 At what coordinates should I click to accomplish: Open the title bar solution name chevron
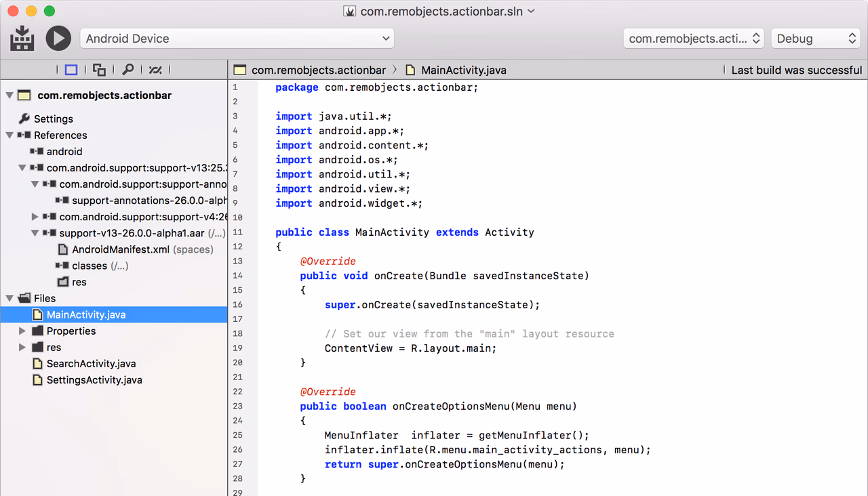pyautogui.click(x=531, y=11)
